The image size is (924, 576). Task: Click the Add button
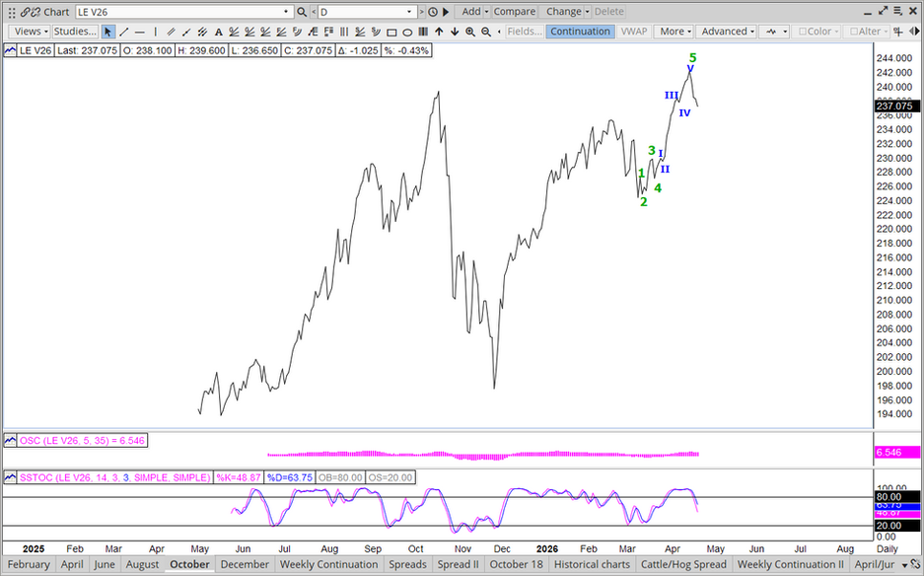coord(470,12)
